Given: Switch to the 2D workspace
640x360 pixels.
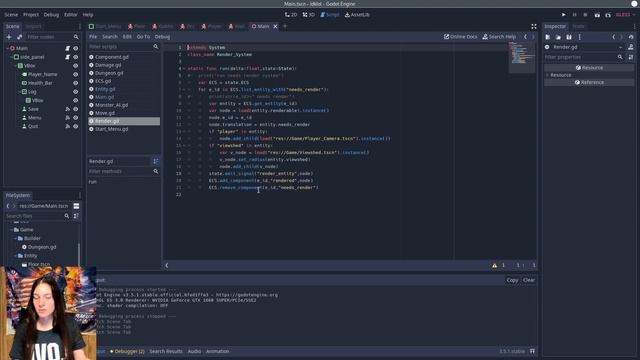Looking at the screenshot, I should click(291, 15).
